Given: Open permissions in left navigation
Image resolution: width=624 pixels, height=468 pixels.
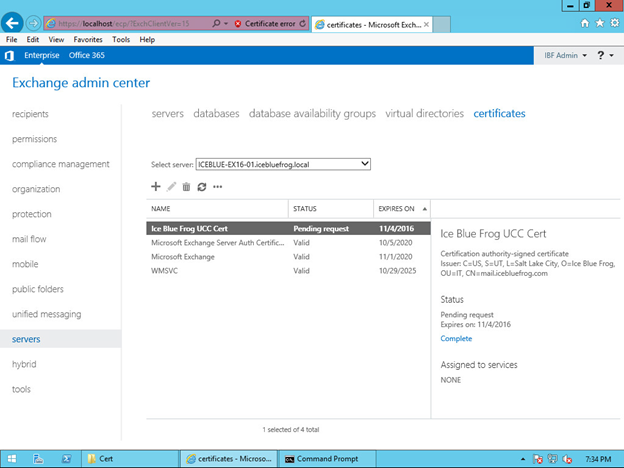Looking at the screenshot, I should click(x=34, y=139).
